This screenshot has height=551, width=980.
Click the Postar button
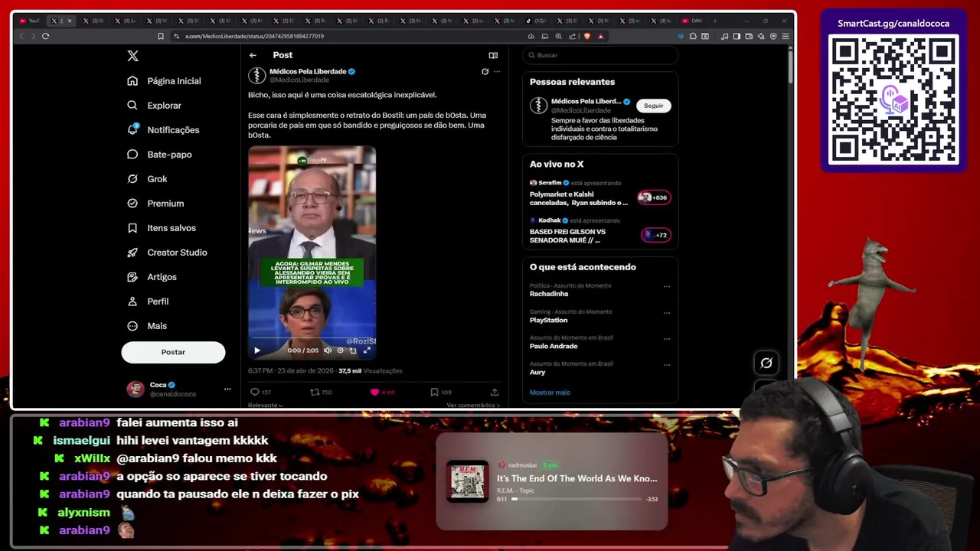(x=173, y=352)
